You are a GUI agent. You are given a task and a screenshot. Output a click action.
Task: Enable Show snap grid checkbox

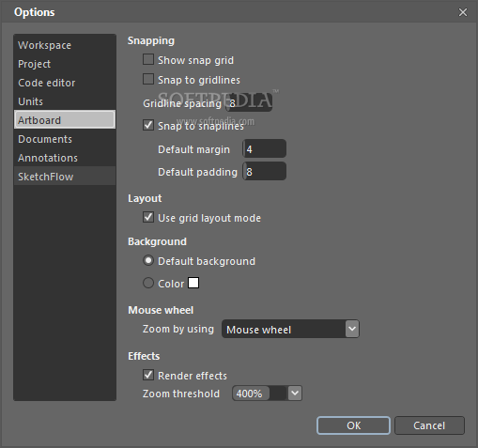tap(148, 59)
